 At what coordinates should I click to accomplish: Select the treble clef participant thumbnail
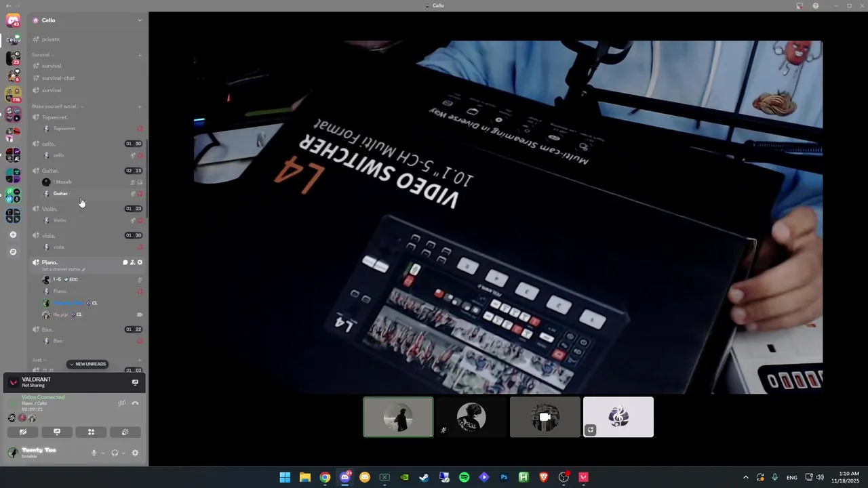coord(618,417)
